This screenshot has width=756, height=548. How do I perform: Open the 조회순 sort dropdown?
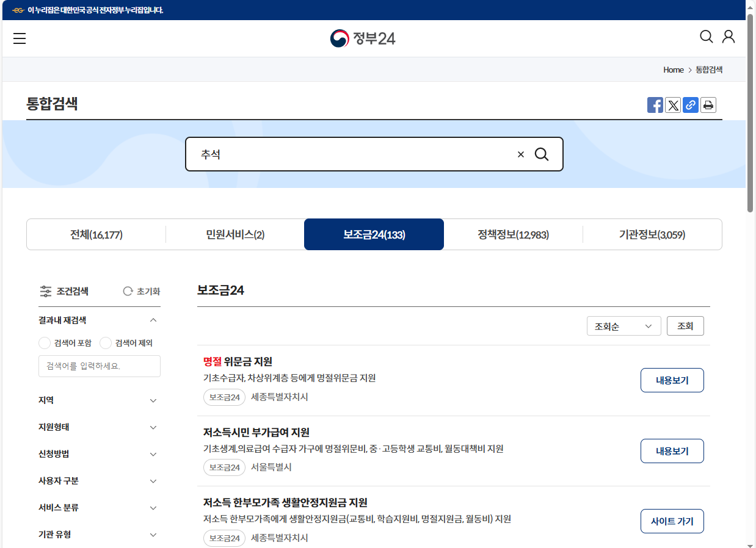[x=623, y=326]
